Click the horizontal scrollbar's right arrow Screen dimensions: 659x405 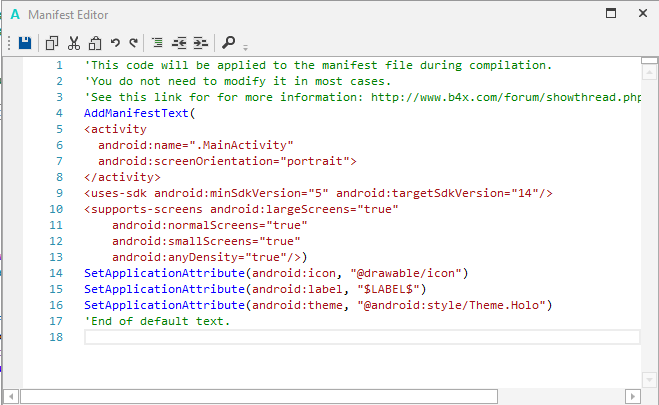(x=631, y=396)
